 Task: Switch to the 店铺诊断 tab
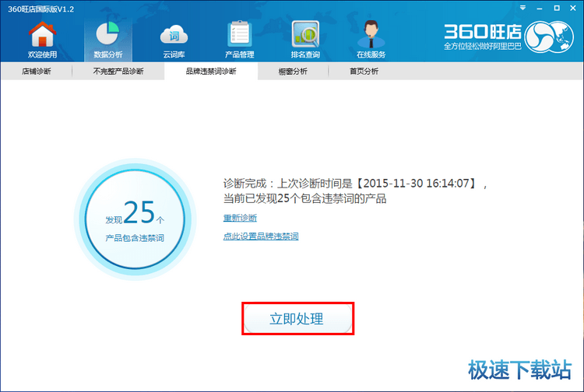36,71
